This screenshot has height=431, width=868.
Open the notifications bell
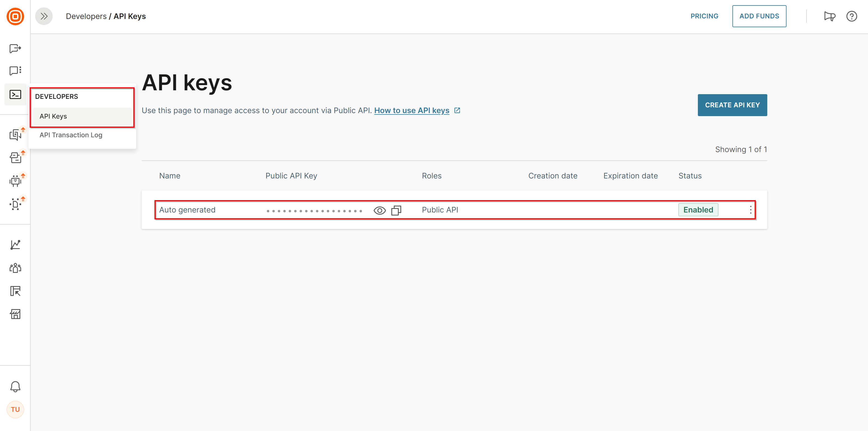tap(15, 387)
